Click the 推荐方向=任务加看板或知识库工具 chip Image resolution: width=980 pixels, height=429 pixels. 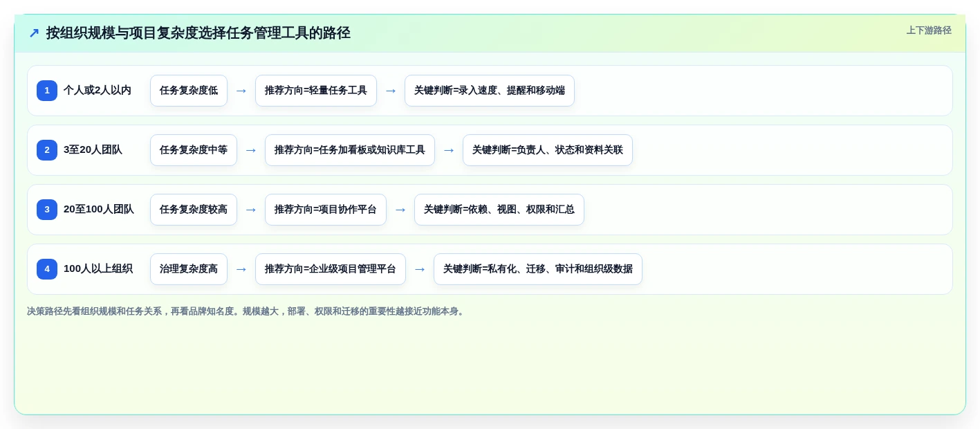(x=350, y=150)
